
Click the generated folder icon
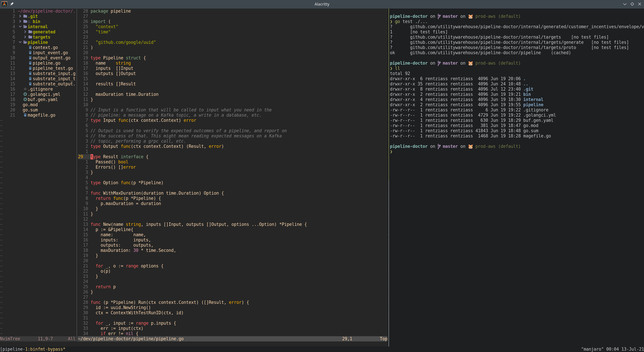[x=30, y=32]
